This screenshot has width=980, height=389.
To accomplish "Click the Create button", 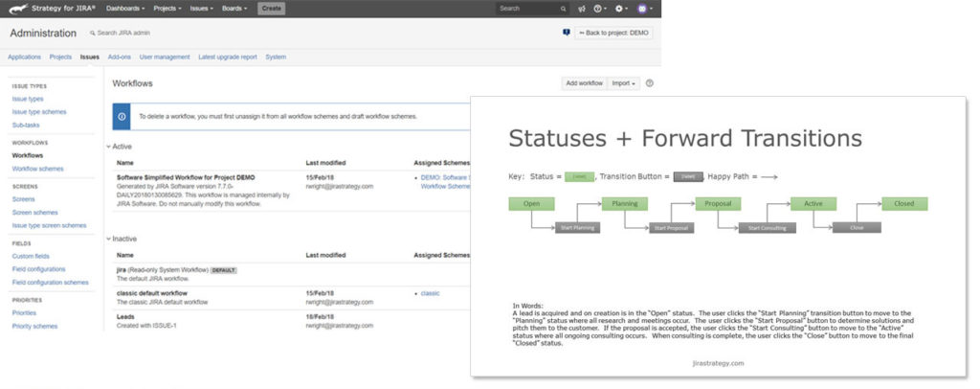I will click(x=271, y=9).
